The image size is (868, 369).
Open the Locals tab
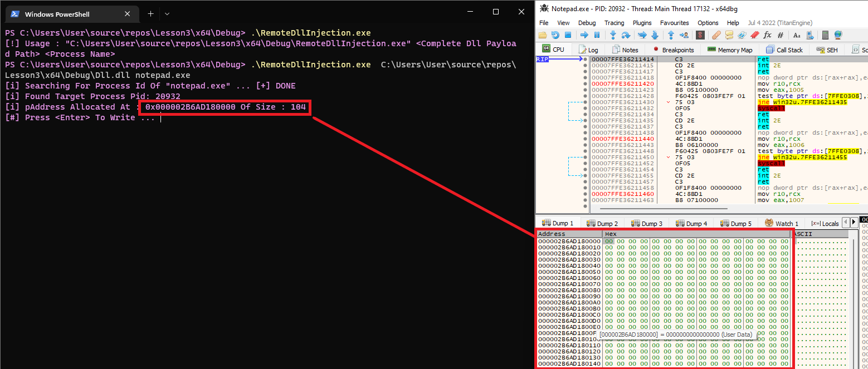[825, 223]
